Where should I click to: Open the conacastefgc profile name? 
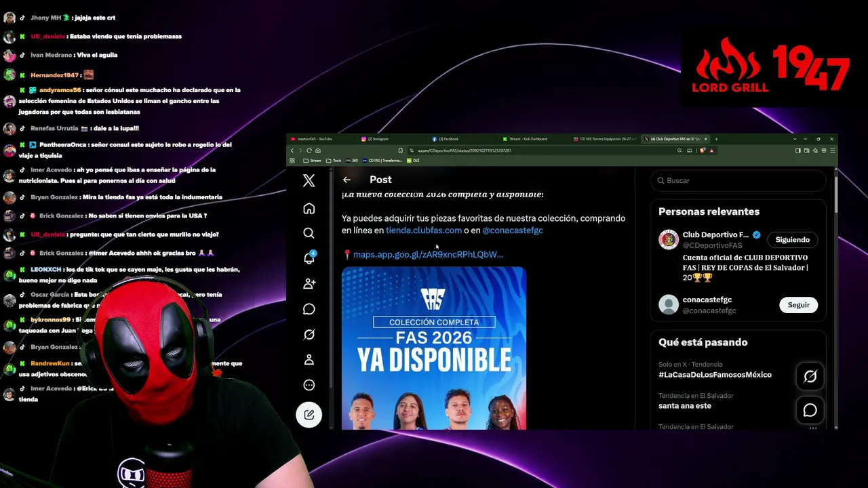point(707,300)
